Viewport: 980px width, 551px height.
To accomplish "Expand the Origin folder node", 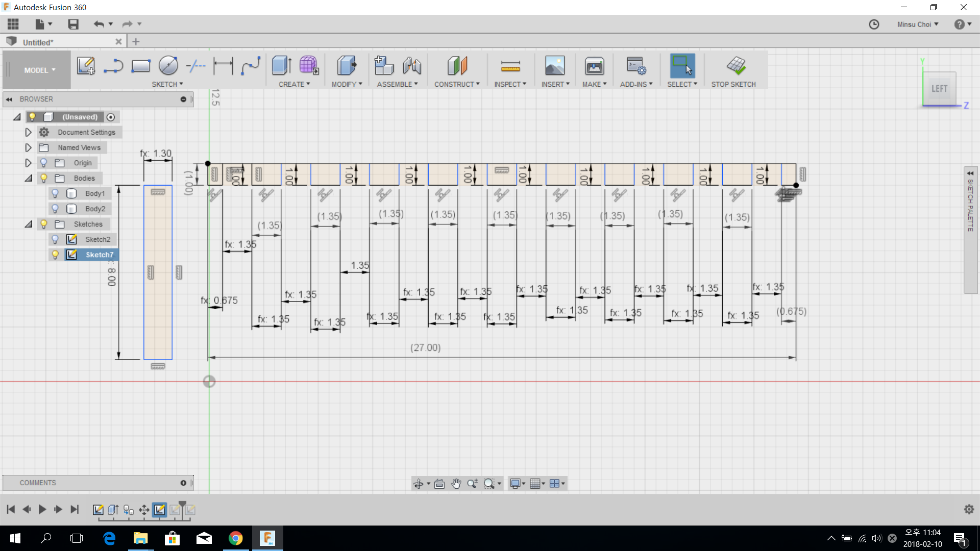I will tap(29, 163).
